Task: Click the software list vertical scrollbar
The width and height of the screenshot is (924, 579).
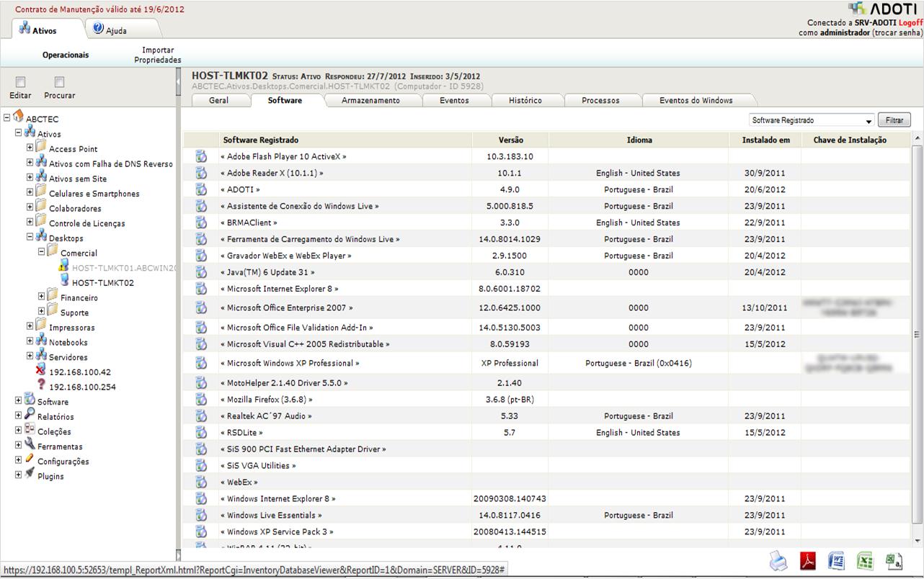Action: (x=918, y=334)
